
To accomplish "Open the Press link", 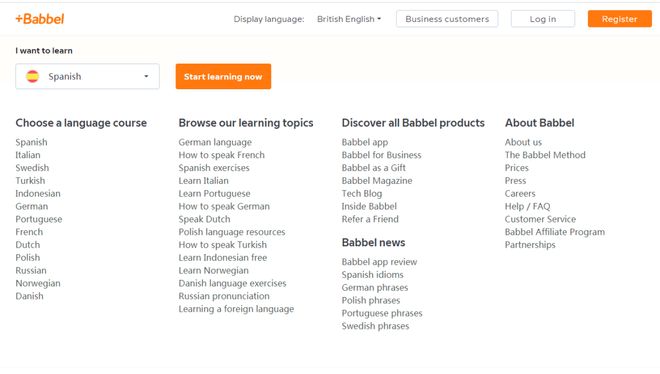I will click(x=516, y=181).
